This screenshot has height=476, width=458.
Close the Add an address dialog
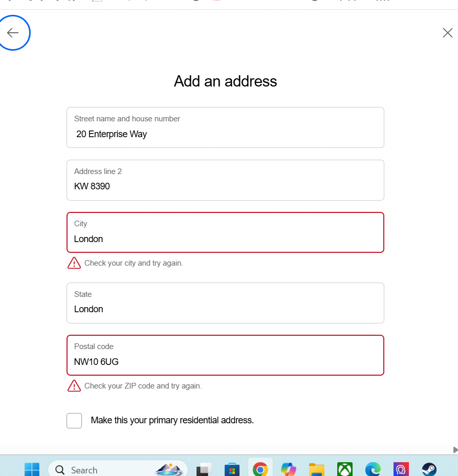pos(447,33)
